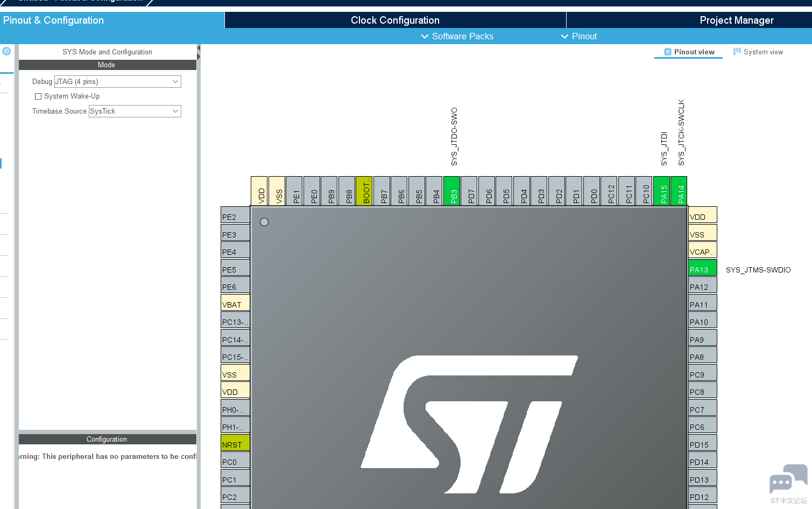Image resolution: width=812 pixels, height=509 pixels.
Task: Select pin PC1 on the left side
Action: click(235, 478)
